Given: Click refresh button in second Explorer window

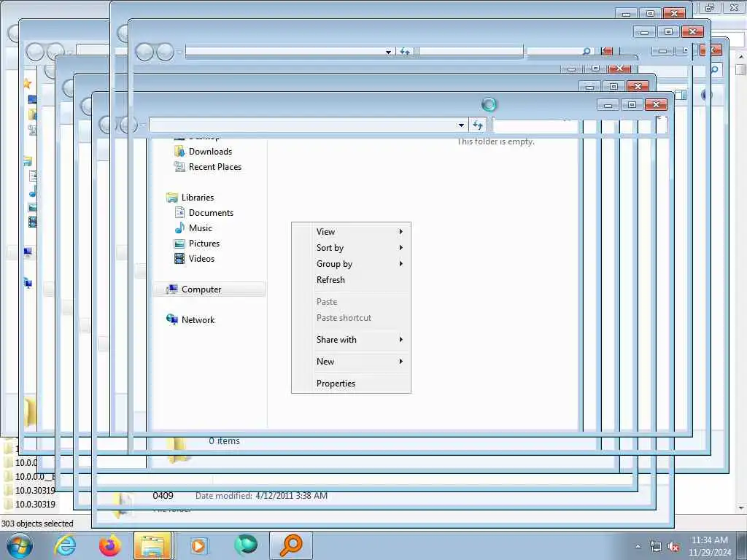Looking at the screenshot, I should pyautogui.click(x=405, y=52).
